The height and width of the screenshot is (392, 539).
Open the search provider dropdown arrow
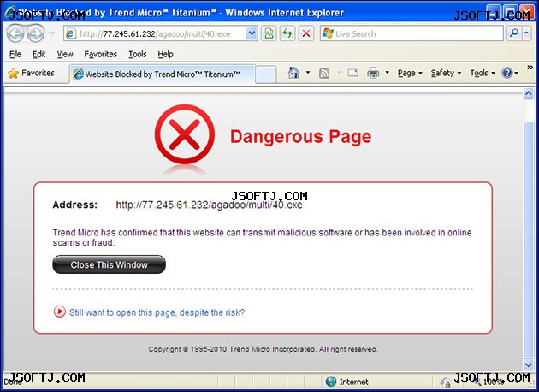tap(527, 33)
